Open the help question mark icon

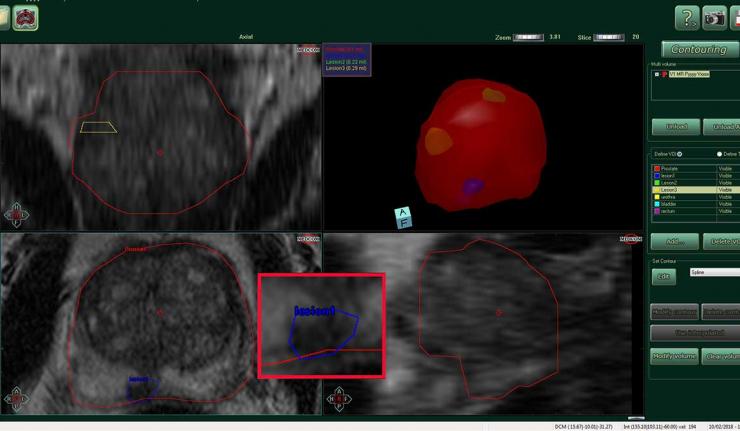pyautogui.click(x=687, y=17)
